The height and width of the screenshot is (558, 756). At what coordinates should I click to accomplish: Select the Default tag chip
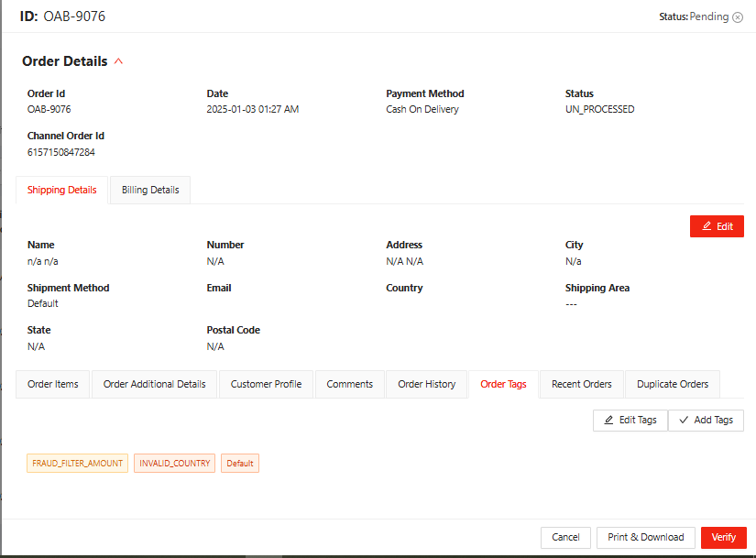point(240,464)
